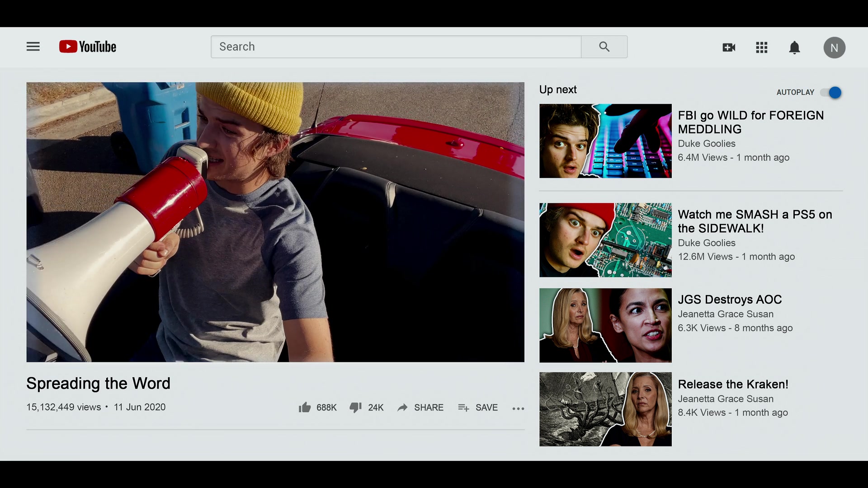Open FBI go WILD for FOREIGN MEDDLING title
868x488 pixels.
pyautogui.click(x=750, y=122)
